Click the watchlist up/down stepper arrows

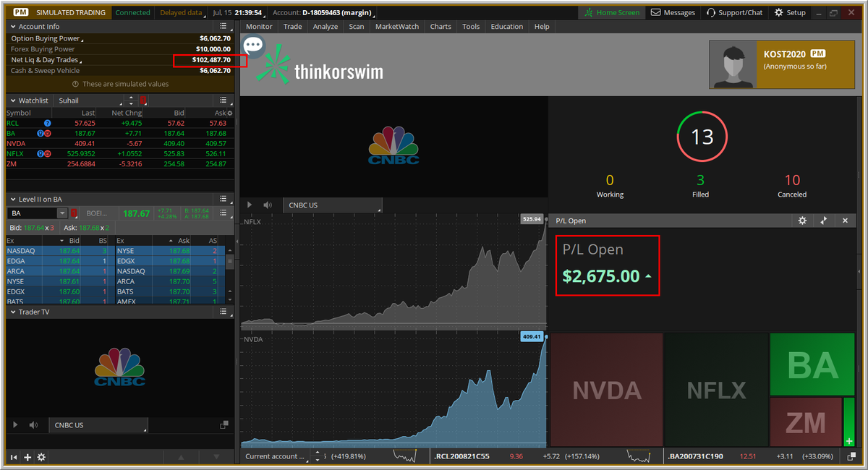click(130, 101)
